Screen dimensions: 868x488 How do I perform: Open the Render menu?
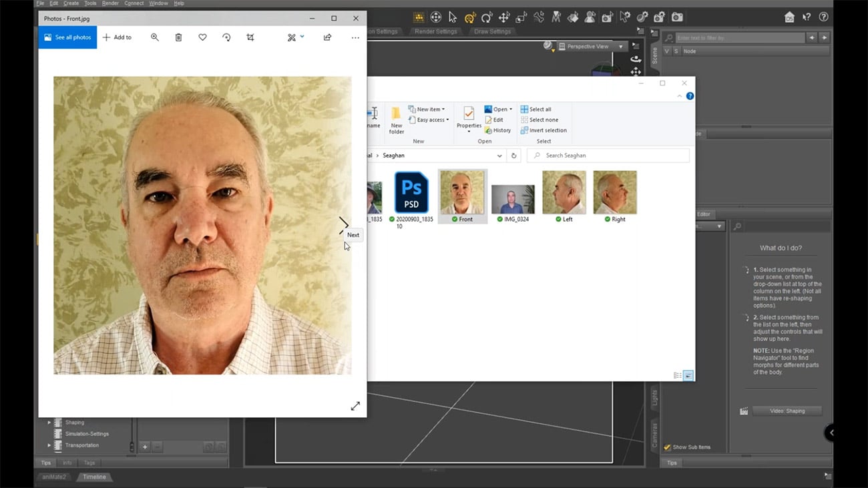tap(110, 3)
